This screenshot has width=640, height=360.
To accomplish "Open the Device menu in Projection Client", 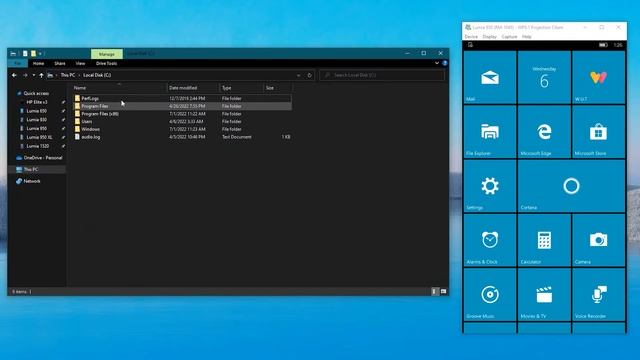I will (471, 37).
